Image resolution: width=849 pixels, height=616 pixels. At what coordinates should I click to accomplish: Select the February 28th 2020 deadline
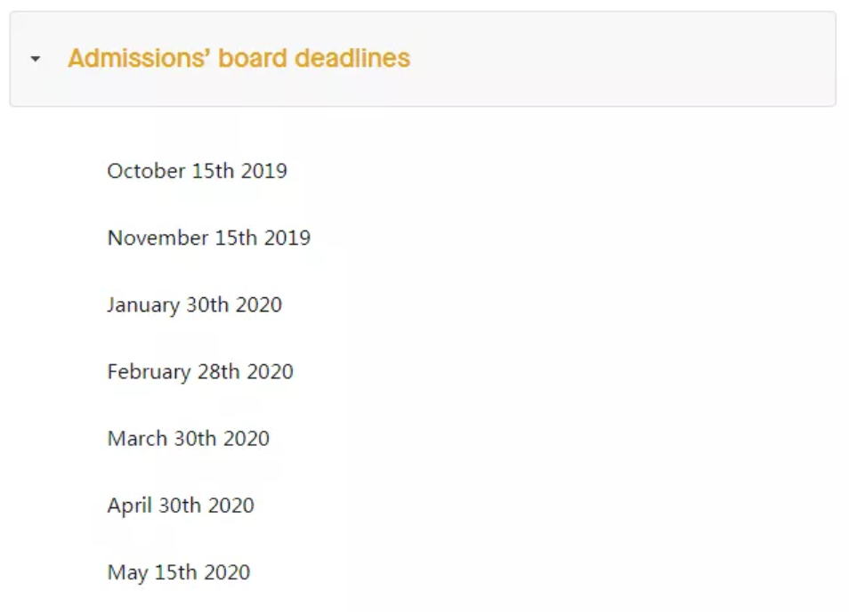(200, 372)
